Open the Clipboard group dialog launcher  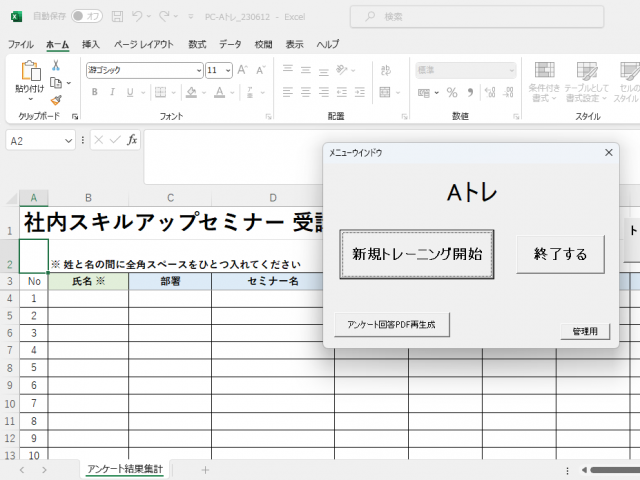point(75,117)
